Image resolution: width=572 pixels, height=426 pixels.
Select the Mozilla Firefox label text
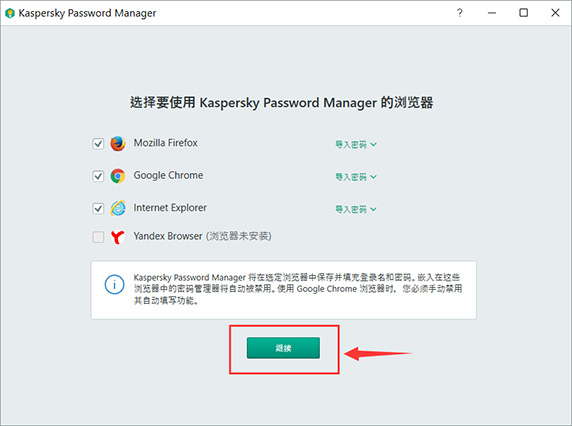(x=166, y=143)
